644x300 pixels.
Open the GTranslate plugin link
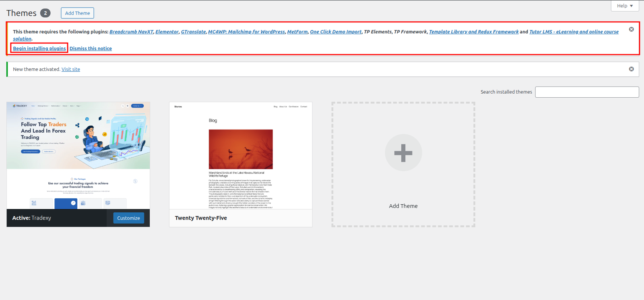coord(193,32)
